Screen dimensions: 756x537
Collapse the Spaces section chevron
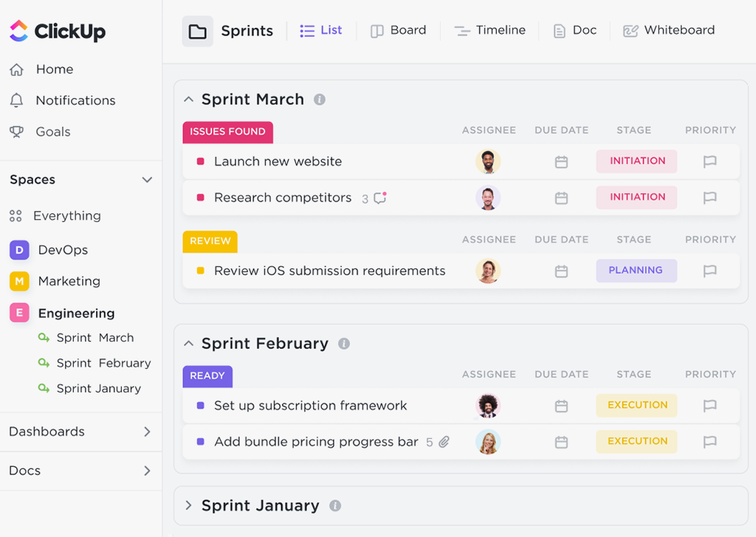(x=147, y=180)
